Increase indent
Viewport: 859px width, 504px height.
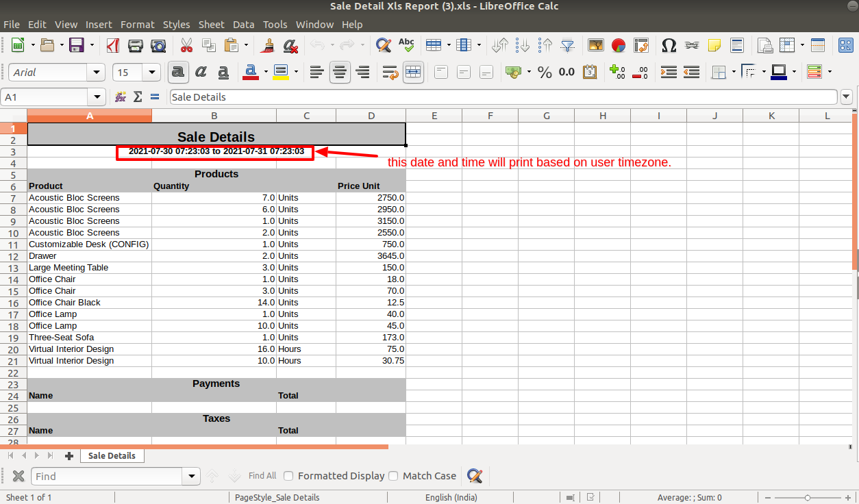pos(669,72)
